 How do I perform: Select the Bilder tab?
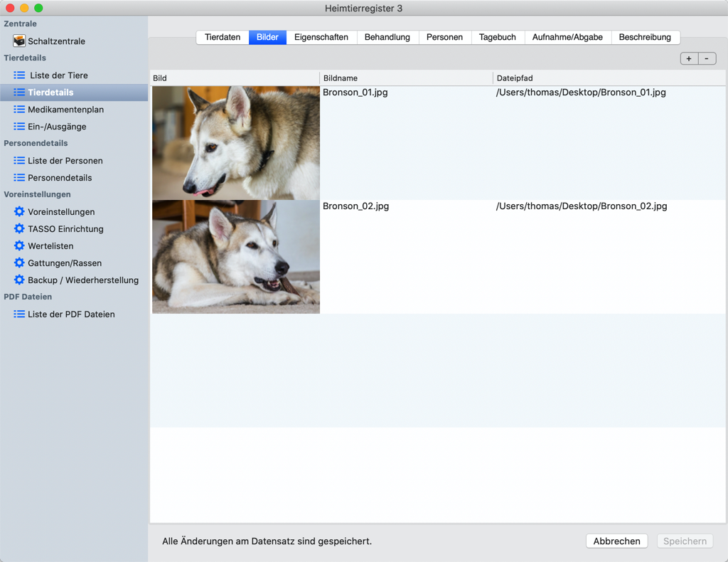[267, 37]
